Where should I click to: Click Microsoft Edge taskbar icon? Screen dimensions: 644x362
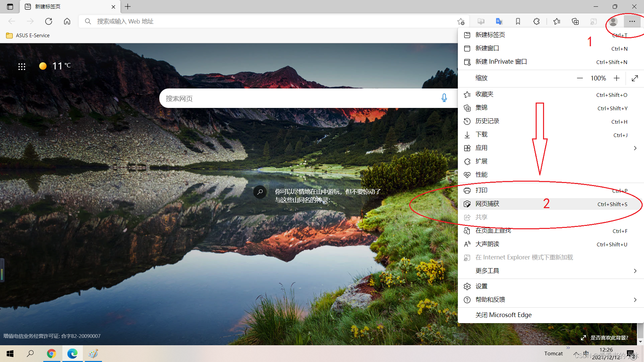(x=72, y=354)
